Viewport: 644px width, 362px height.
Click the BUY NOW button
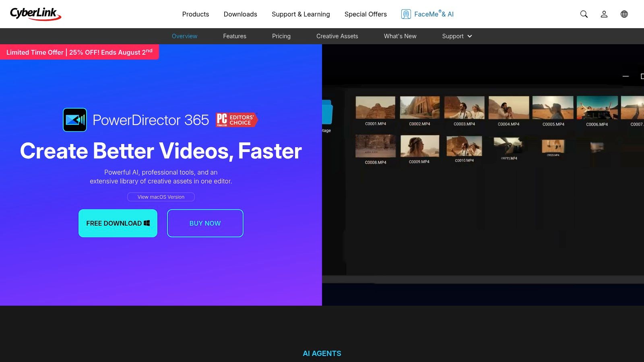point(205,223)
